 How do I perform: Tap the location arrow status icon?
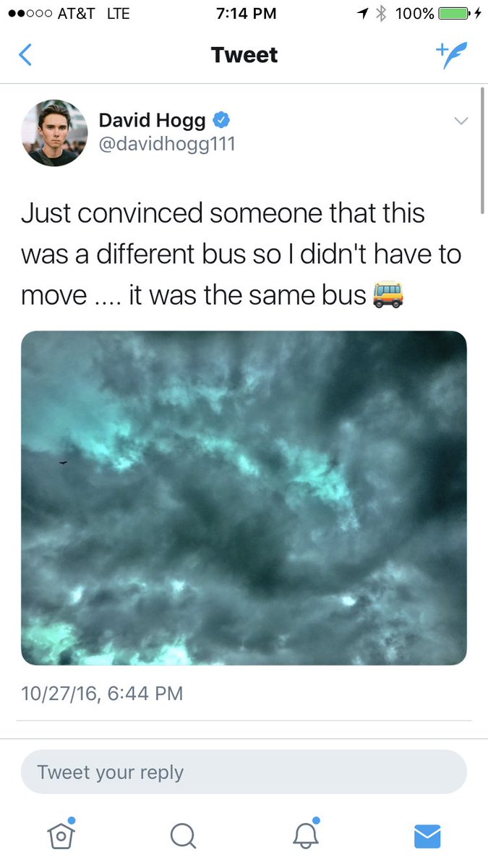tap(364, 14)
